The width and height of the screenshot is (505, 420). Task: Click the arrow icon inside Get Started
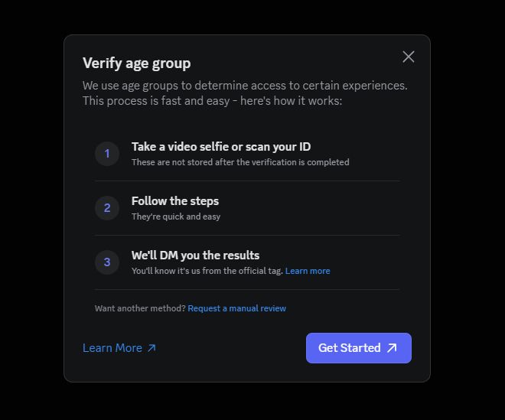point(392,348)
